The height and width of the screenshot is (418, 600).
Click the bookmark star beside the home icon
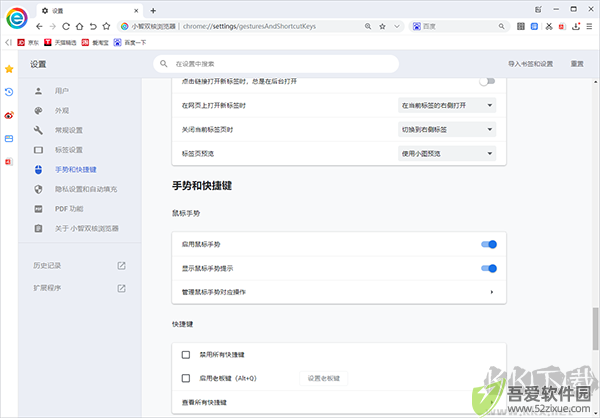click(106, 26)
